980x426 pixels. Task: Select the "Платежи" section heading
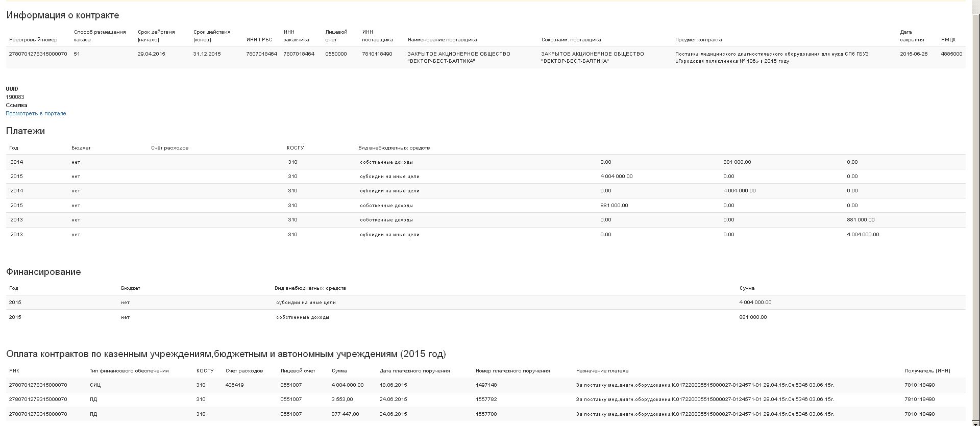pos(26,131)
